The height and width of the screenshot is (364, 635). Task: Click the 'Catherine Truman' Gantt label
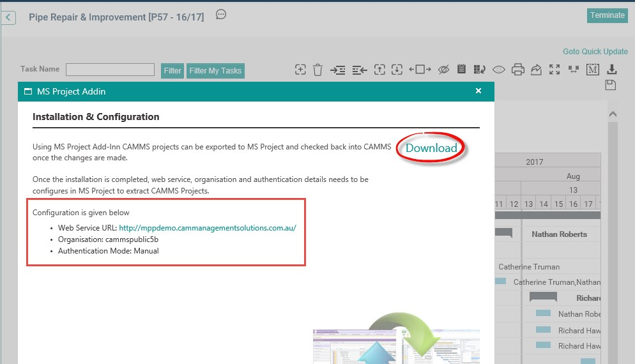coord(529,267)
